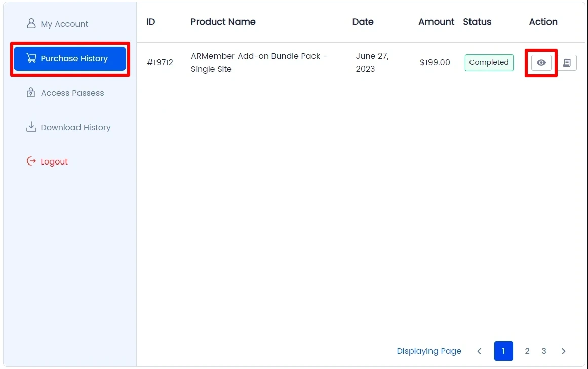Click the ID column header

(151, 22)
